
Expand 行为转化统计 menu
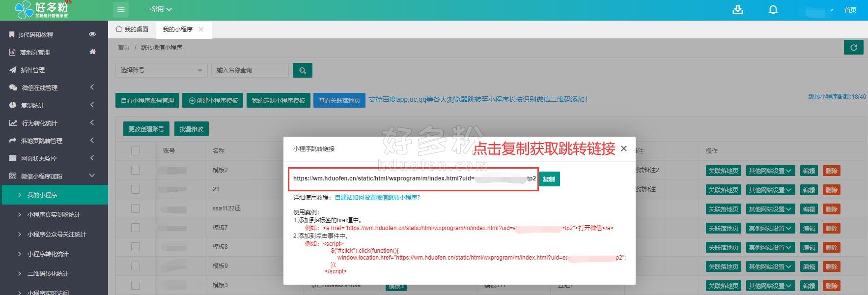tap(54, 123)
